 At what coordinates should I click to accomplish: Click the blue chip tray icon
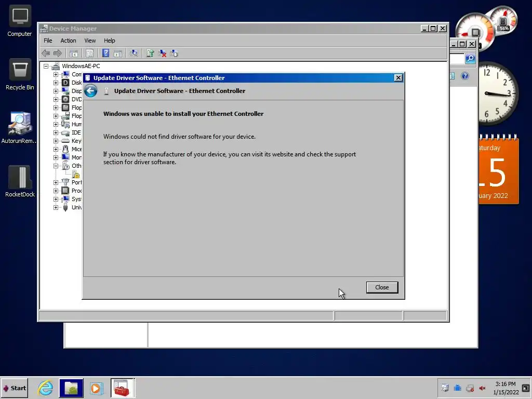(457, 388)
